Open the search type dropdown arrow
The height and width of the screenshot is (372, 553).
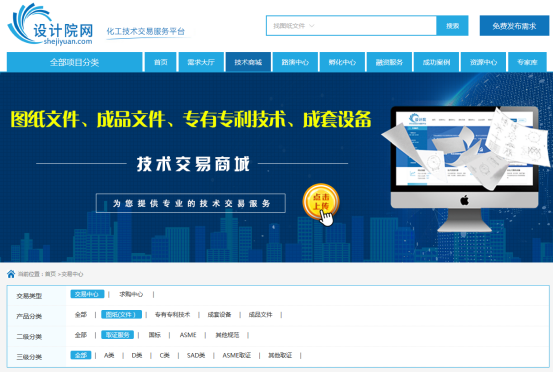point(311,26)
